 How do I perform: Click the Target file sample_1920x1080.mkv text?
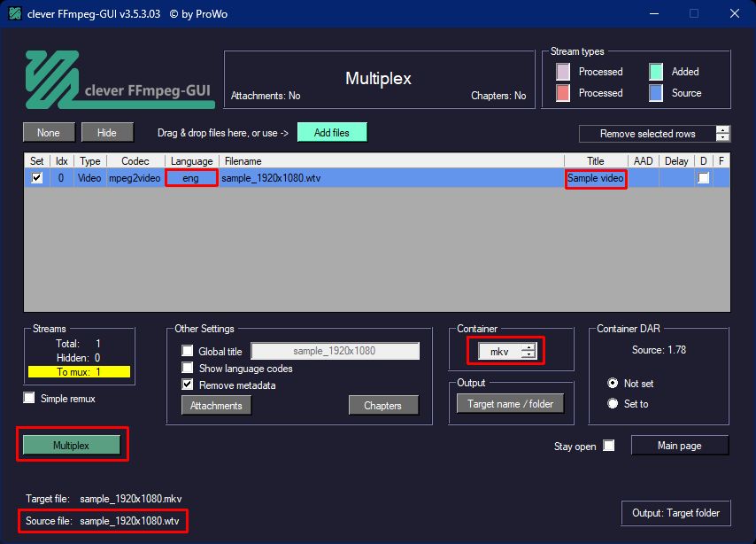point(131,499)
